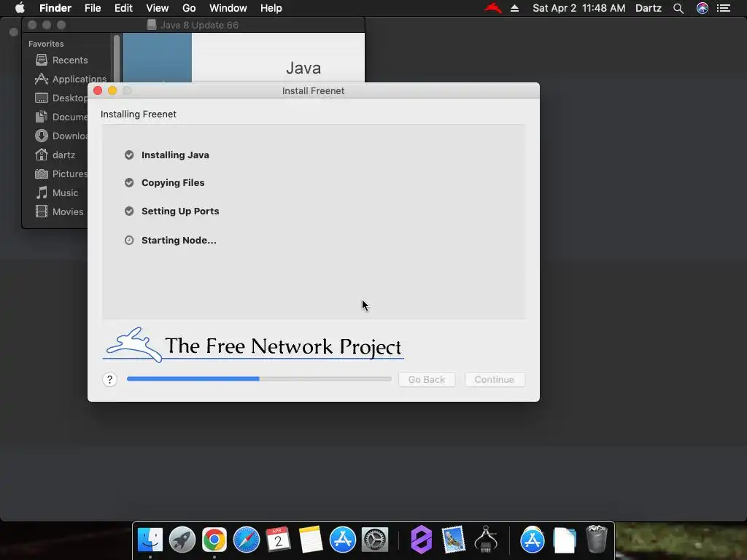Click the Go Back button in installer
The height and width of the screenshot is (560, 747).
tap(426, 379)
